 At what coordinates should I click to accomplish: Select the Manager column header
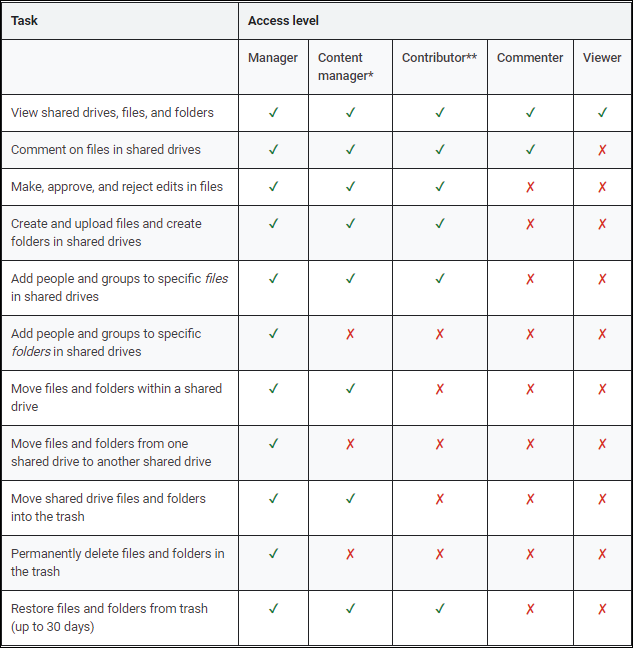[x=273, y=58]
